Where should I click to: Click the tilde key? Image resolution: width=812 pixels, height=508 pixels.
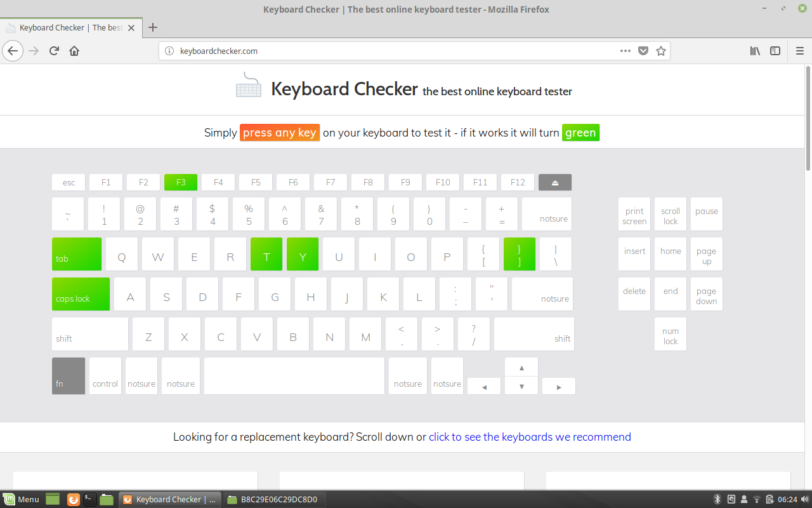coord(68,214)
